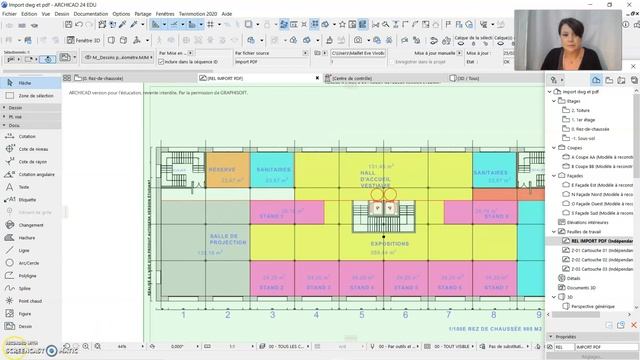Select the Changement tool
Viewport: 640px width, 360px height.
point(31,225)
